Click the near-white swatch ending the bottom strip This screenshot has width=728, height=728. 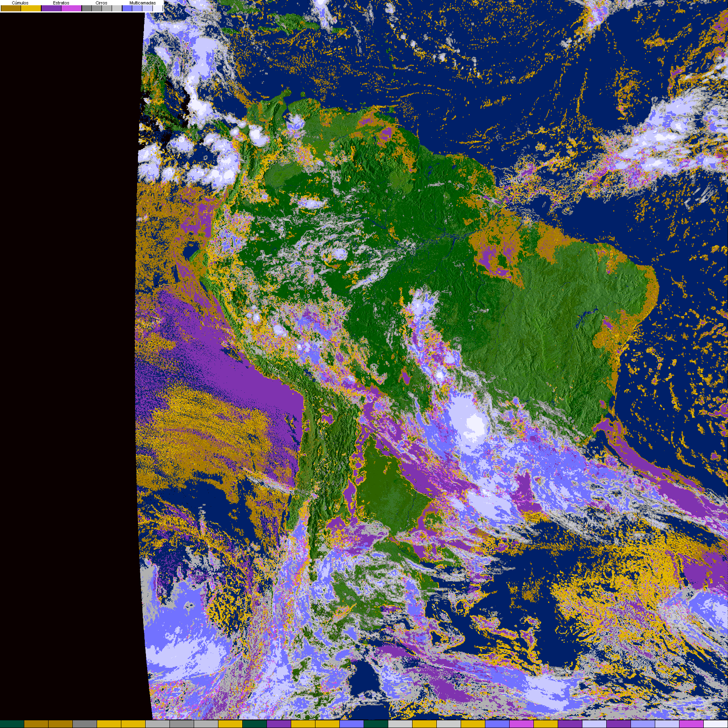(716, 724)
